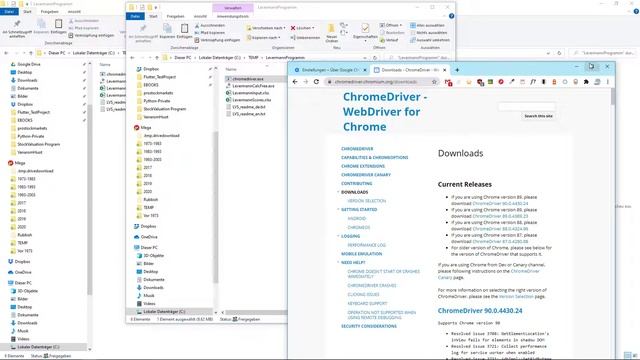Click pin An Schnellzugriff icon in back Explorer
This screenshot has width=640, height=360.
click(17, 28)
